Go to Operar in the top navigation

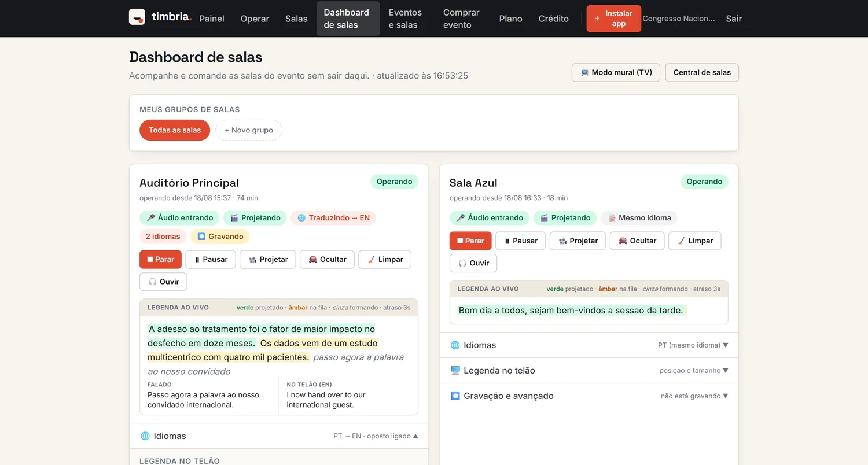pyautogui.click(x=255, y=19)
